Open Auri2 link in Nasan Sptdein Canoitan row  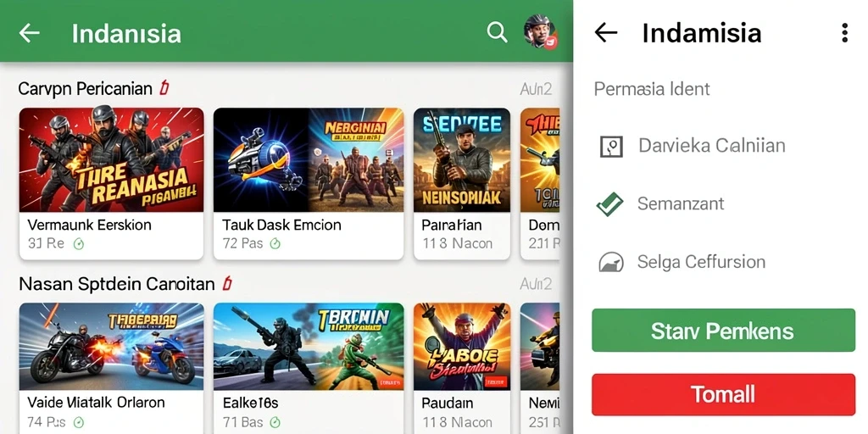click(x=536, y=285)
